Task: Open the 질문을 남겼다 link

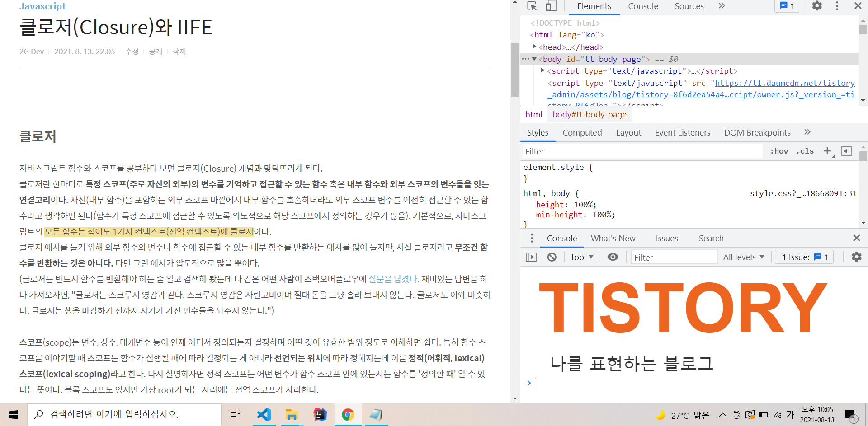Action: point(393,279)
